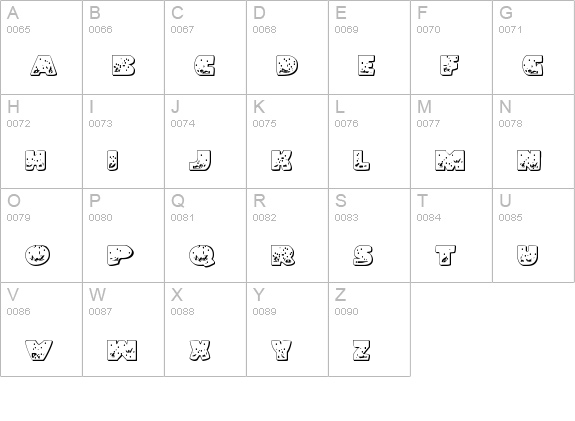
Task: Choose the letter J glyph cell
Action: point(205,142)
